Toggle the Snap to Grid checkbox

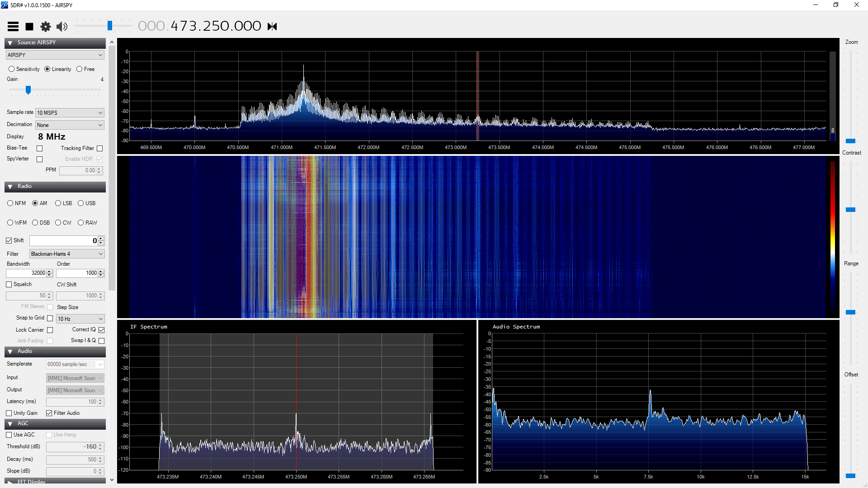(x=50, y=318)
